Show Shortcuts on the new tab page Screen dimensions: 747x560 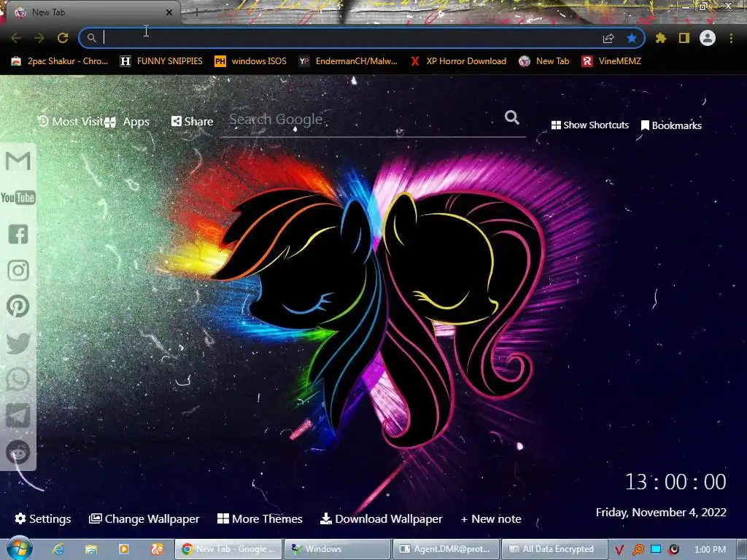click(589, 125)
